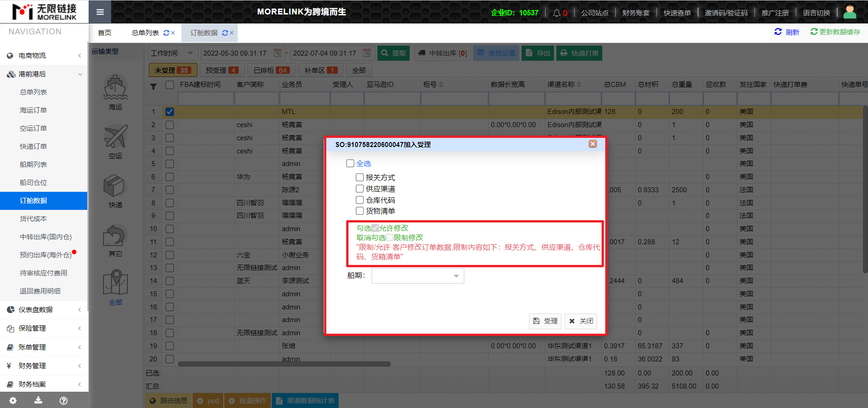Expand the 电商物流 navigation section
The image size is (868, 408).
[x=44, y=56]
